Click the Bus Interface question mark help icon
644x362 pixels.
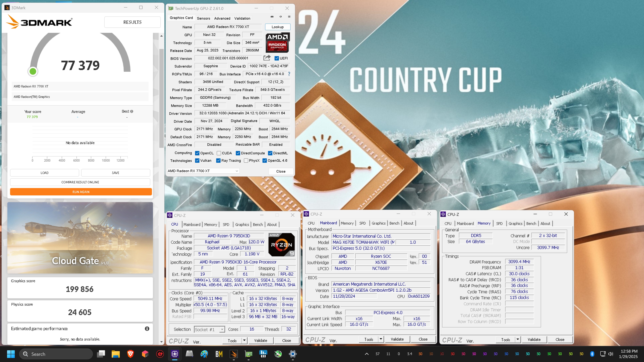(289, 74)
